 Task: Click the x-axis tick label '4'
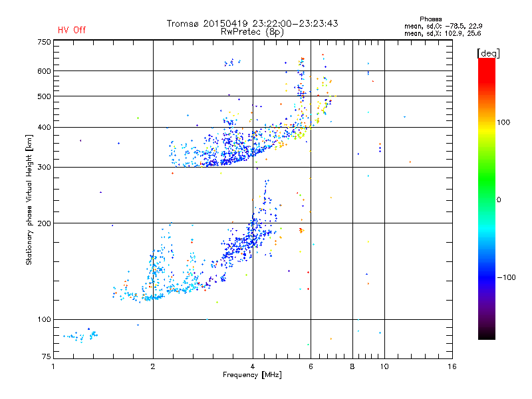pyautogui.click(x=253, y=366)
